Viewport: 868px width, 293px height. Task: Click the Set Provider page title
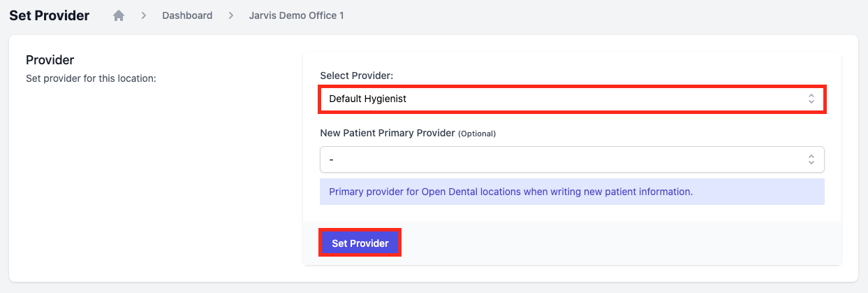(x=49, y=15)
